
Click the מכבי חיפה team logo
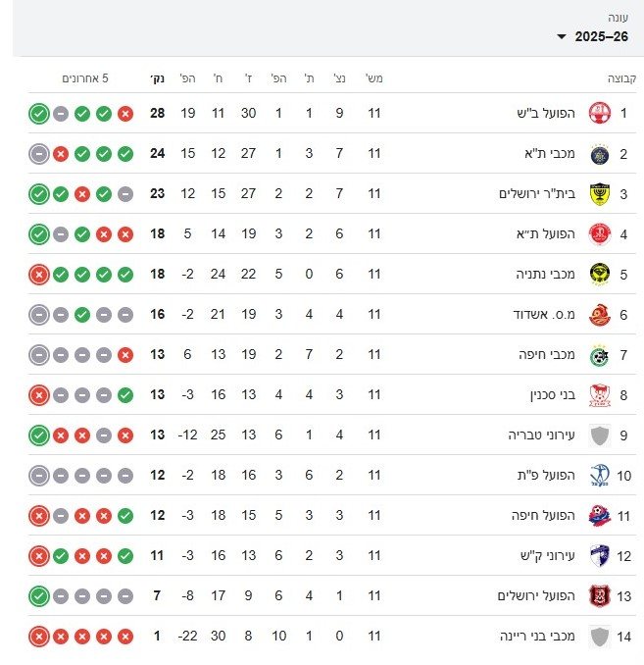598,355
